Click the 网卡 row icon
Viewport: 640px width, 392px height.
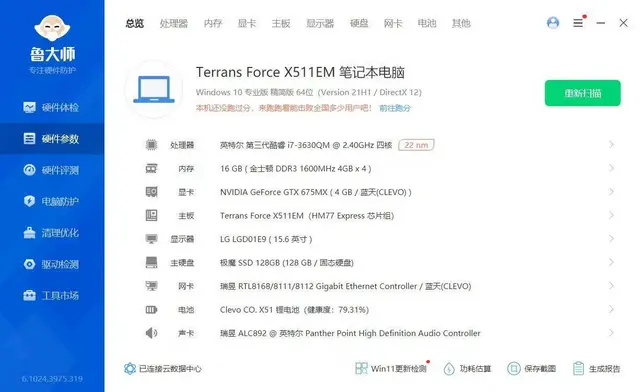click(x=151, y=286)
